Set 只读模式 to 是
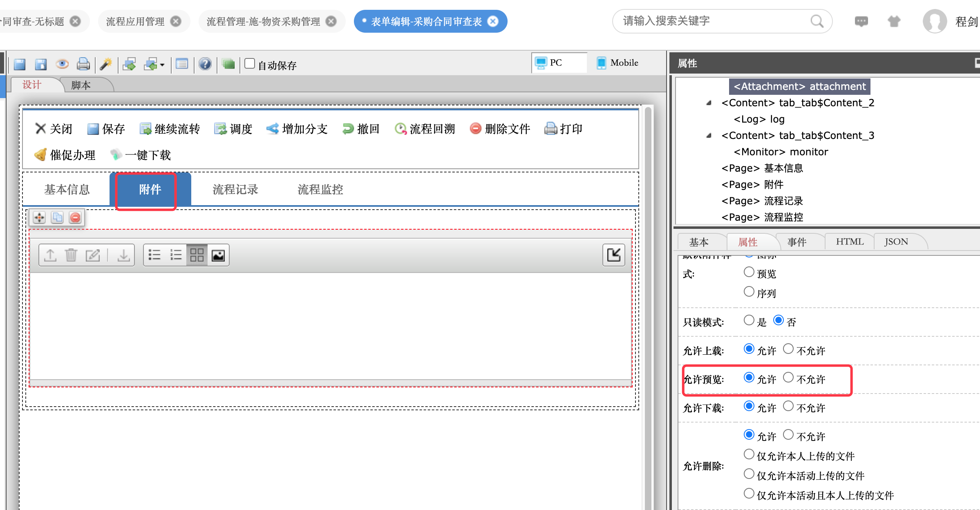 coord(749,320)
